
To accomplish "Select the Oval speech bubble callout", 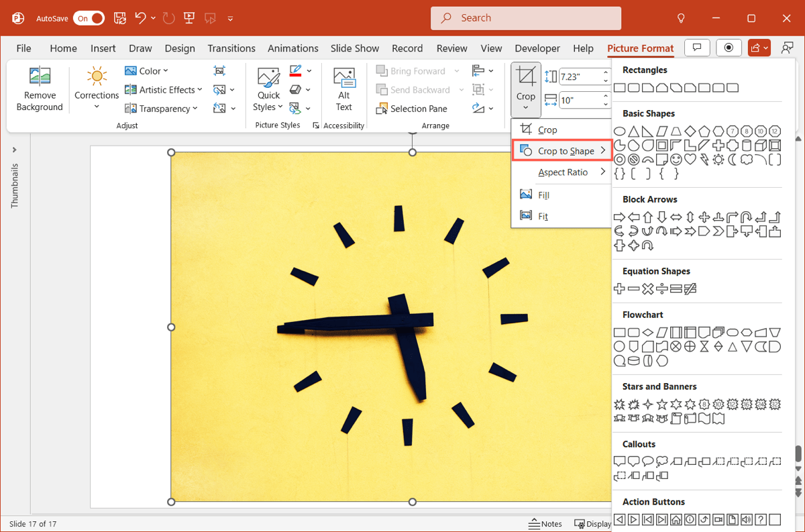I will (648, 462).
